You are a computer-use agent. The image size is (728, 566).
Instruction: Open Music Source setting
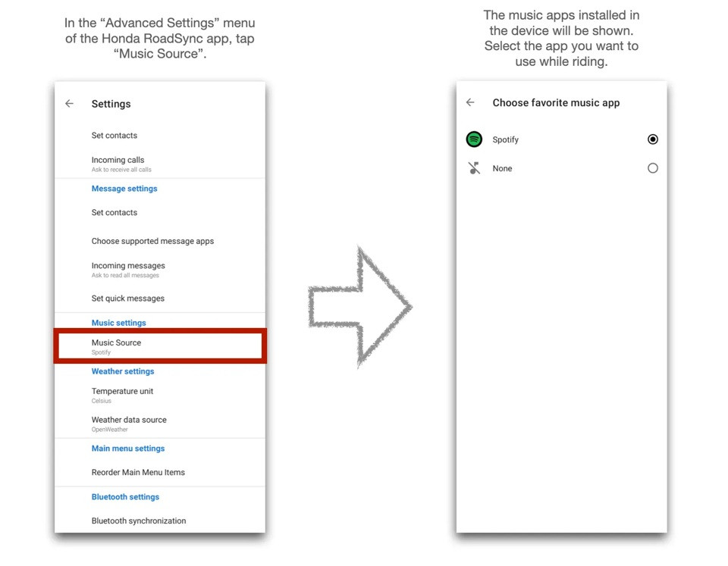160,346
